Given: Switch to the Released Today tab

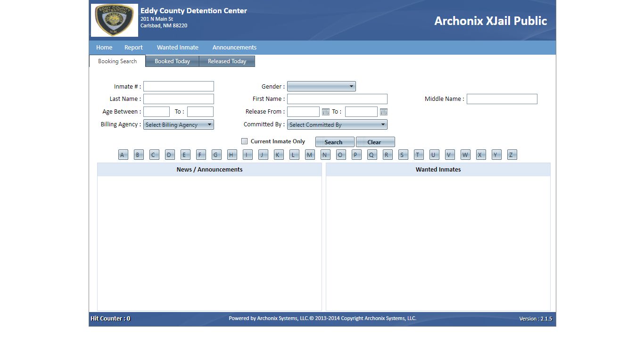Looking at the screenshot, I should (x=227, y=61).
